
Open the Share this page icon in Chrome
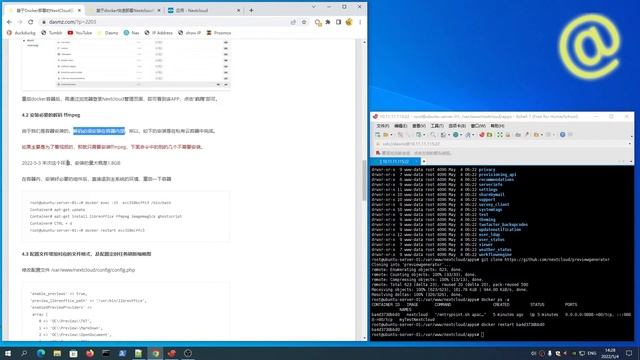tap(293, 22)
